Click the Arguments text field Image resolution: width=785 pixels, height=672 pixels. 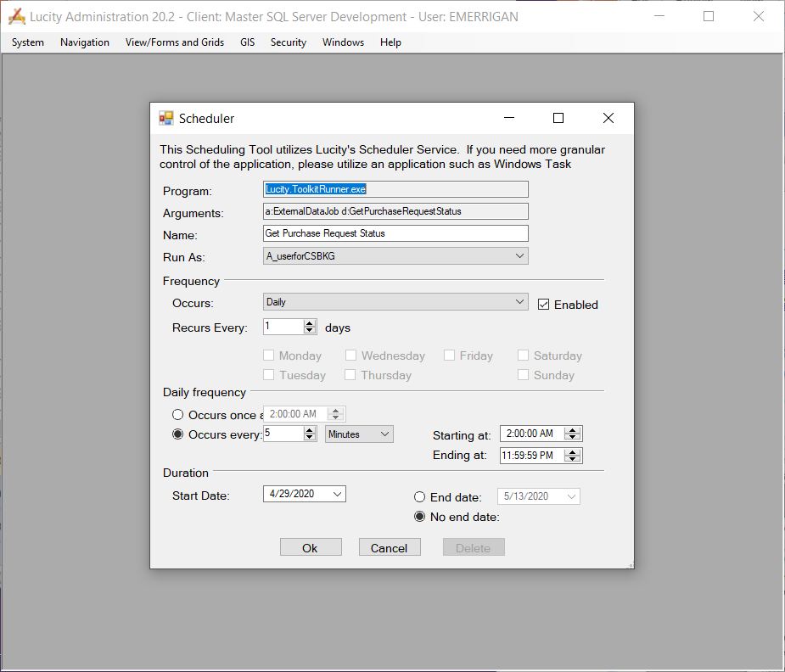pyautogui.click(x=395, y=211)
